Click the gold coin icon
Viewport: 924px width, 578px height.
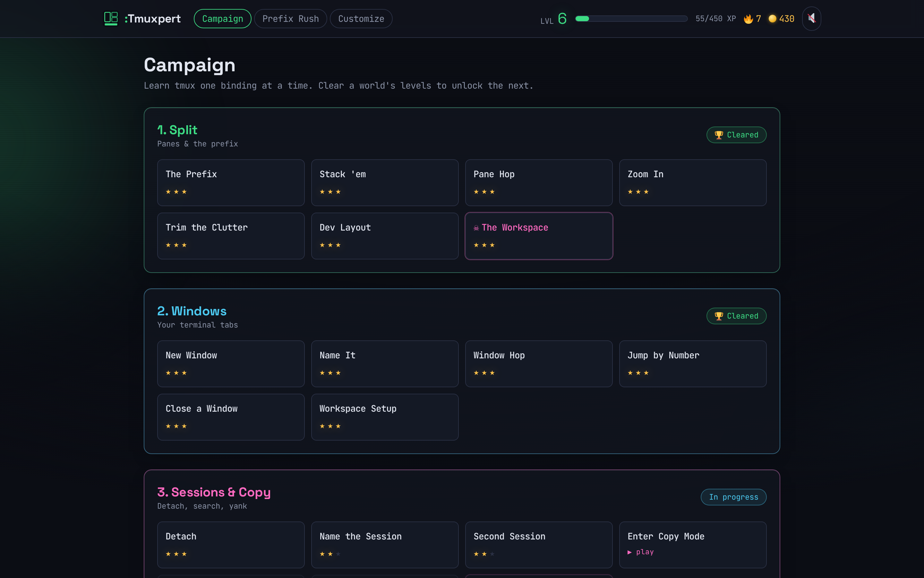point(772,19)
